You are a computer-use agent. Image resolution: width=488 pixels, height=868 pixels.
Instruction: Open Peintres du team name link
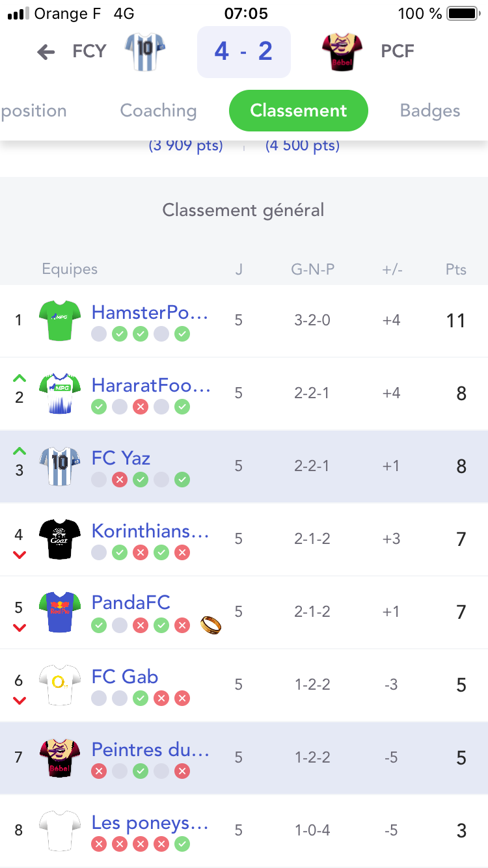(x=150, y=750)
